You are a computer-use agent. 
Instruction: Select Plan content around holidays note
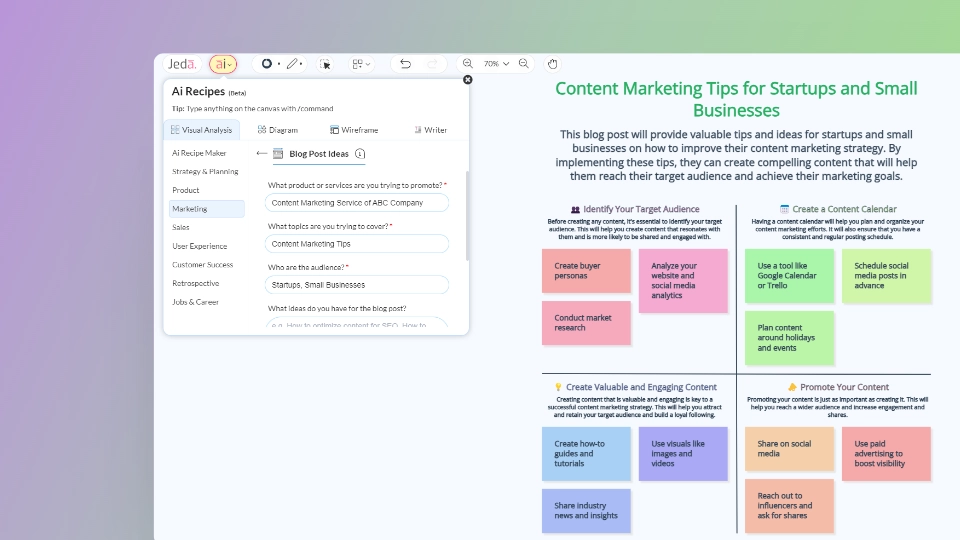(789, 338)
